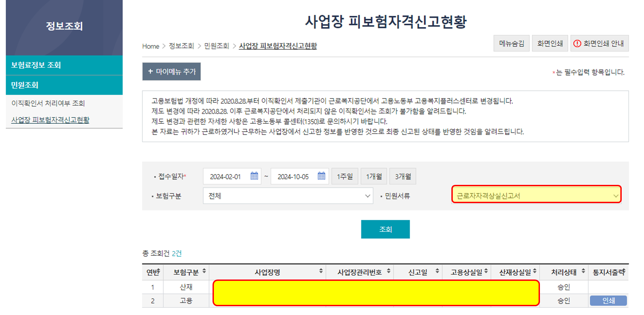Sort the 고용상실일 column

point(487,272)
